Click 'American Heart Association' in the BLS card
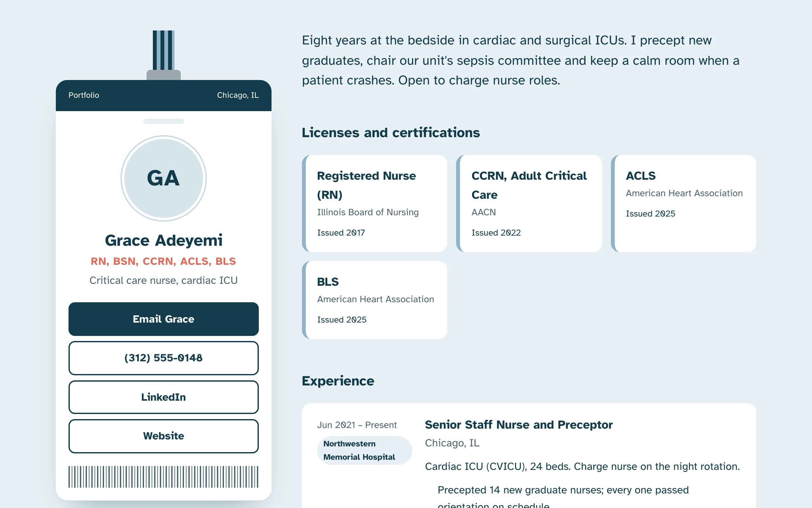The width and height of the screenshot is (812, 508). pyautogui.click(x=376, y=299)
